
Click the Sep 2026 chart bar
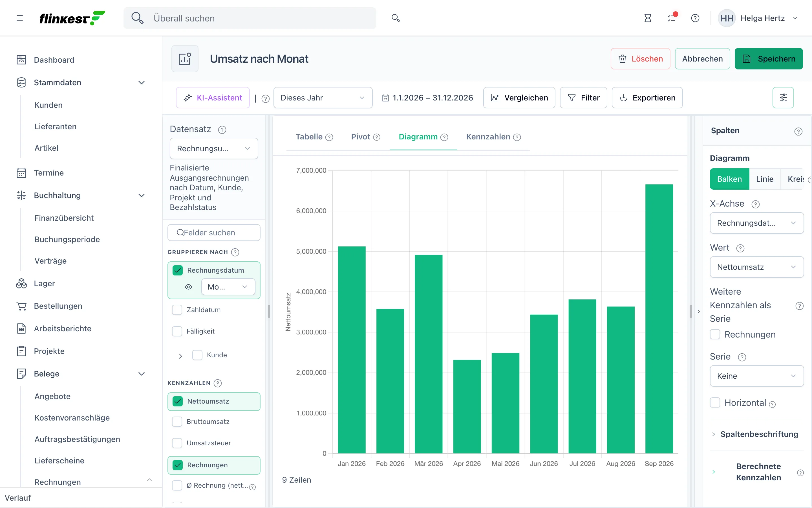[x=659, y=319]
